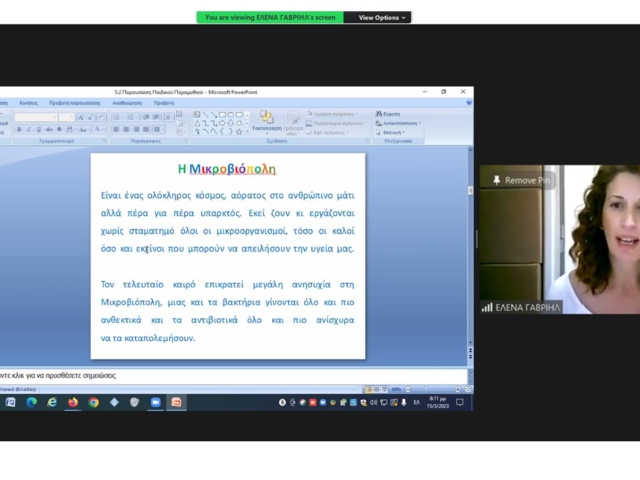Screen dimensions: 640x480
Task: Switch to normal view in status bar
Action: pyautogui.click(x=369, y=389)
